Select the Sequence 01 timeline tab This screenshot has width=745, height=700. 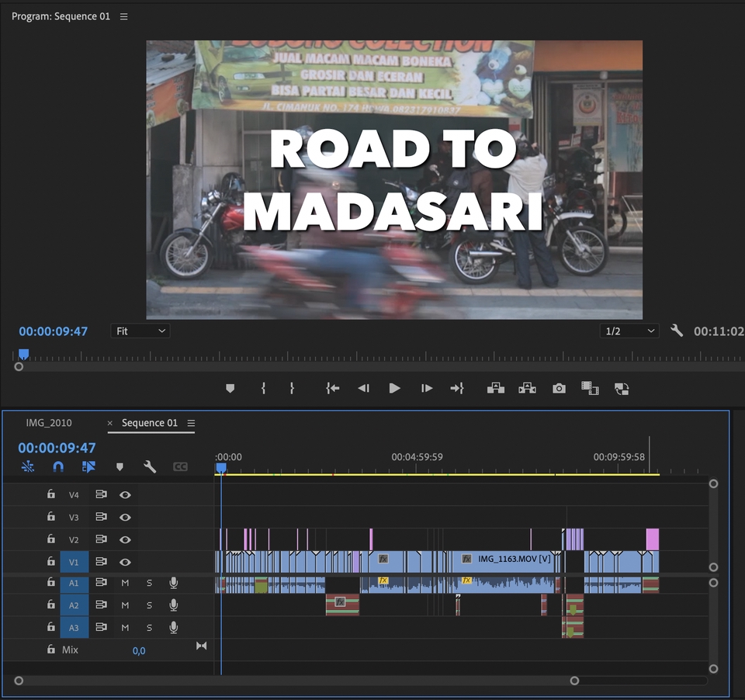click(x=150, y=423)
